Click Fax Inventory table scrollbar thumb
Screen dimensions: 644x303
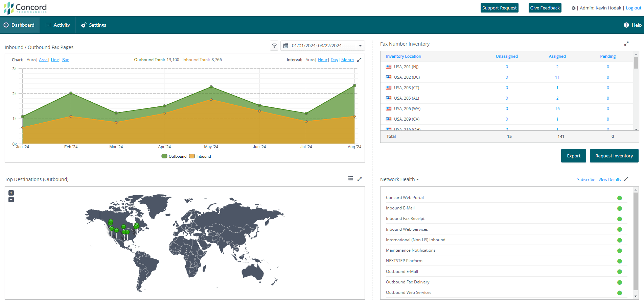click(636, 63)
